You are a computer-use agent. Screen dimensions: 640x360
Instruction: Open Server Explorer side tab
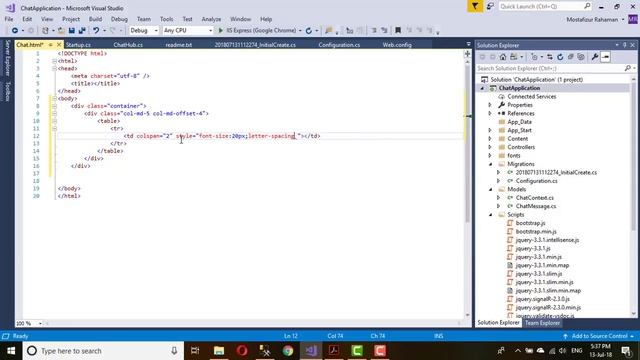(x=7, y=58)
